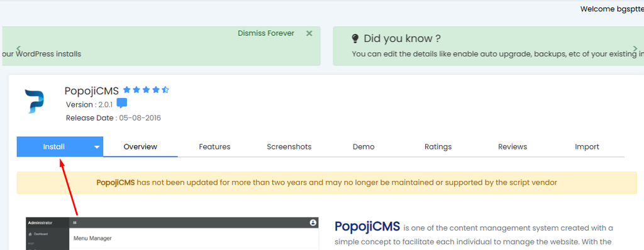The height and width of the screenshot is (250, 644).
Task: Select the Import tab
Action: 587,146
